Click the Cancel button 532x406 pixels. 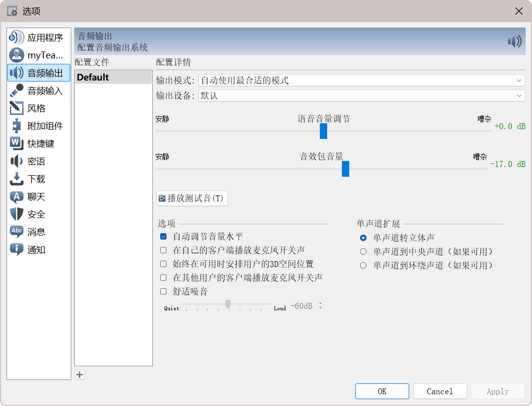(x=440, y=391)
